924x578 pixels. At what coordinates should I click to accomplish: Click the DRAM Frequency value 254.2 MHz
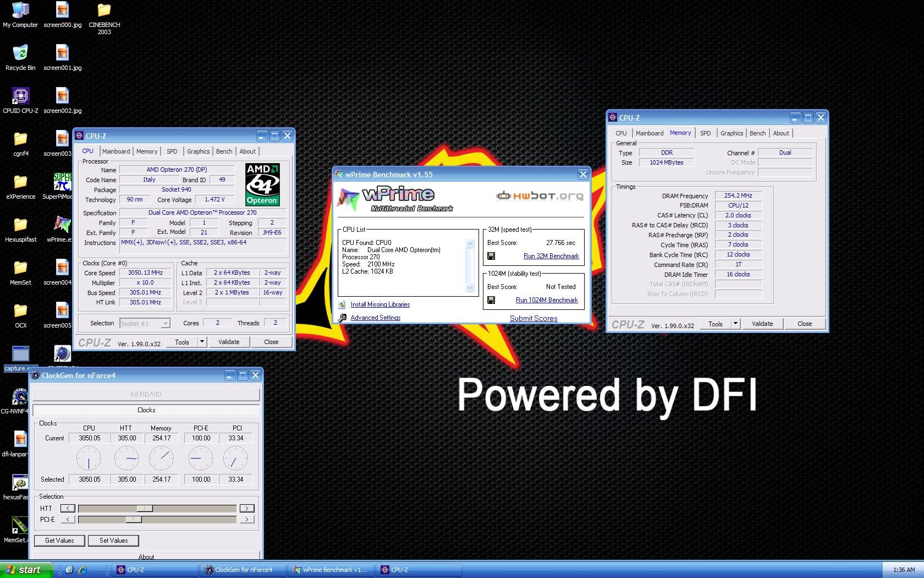(738, 195)
